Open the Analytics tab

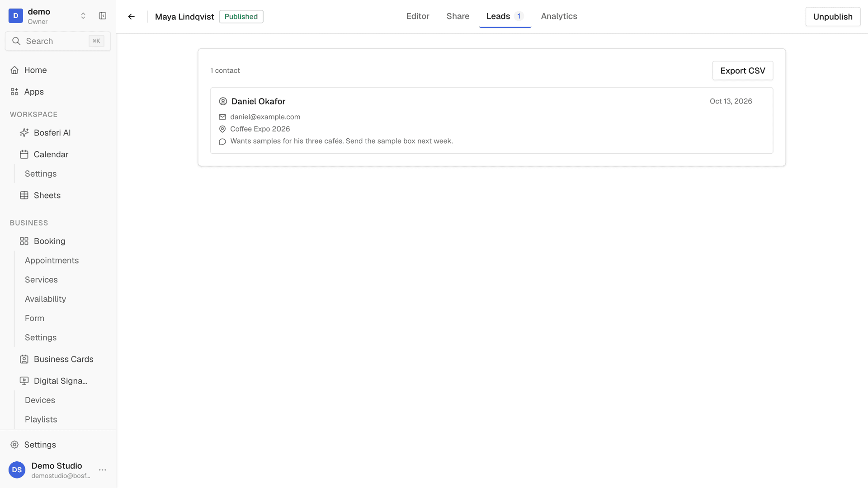pos(559,16)
